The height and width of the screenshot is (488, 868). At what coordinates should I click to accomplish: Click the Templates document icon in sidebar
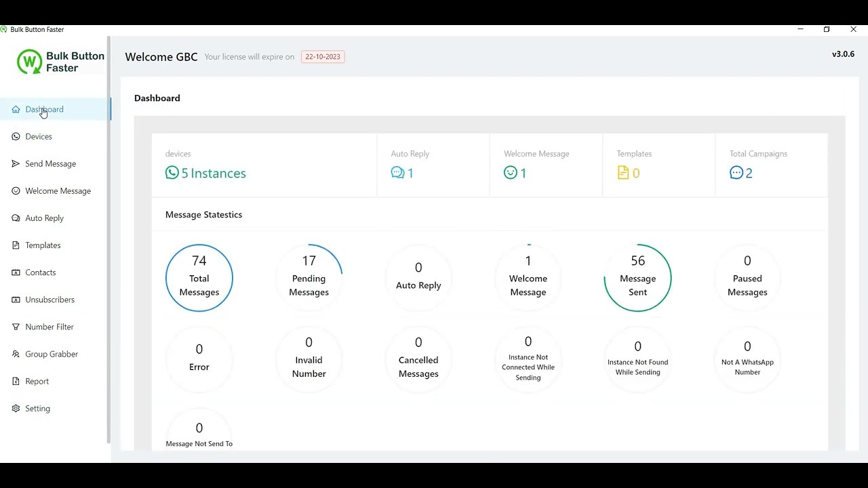point(16,245)
